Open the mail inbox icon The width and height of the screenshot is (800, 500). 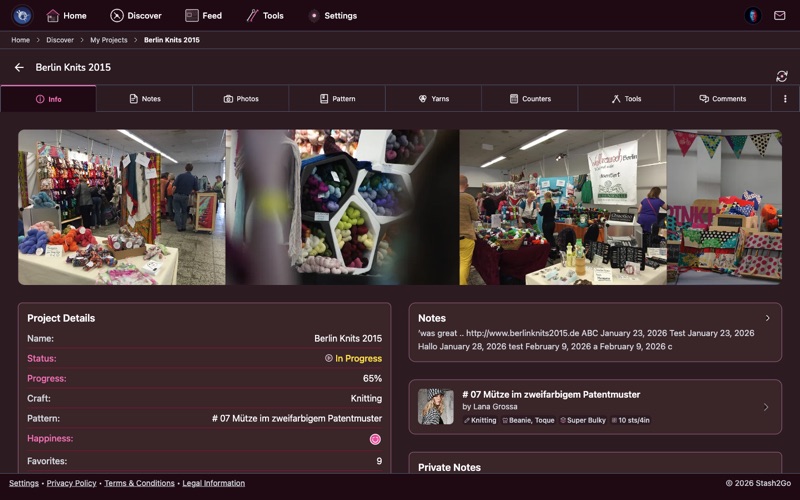(780, 15)
